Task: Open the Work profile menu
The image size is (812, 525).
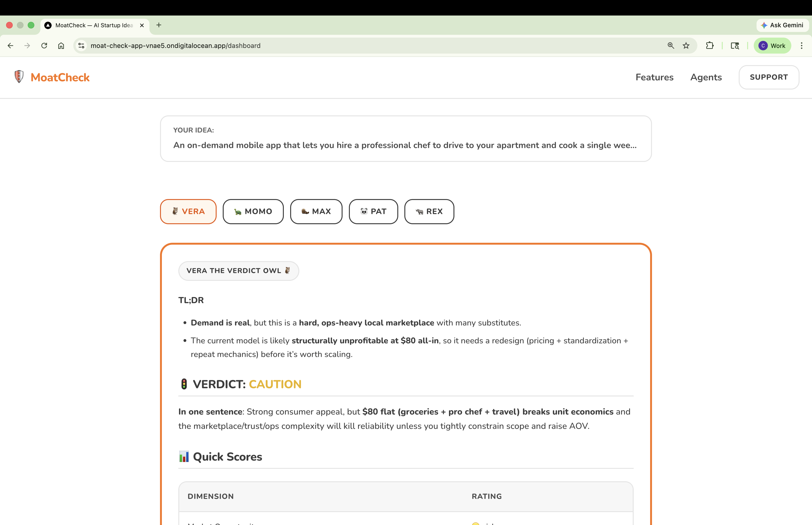Action: 772,45
